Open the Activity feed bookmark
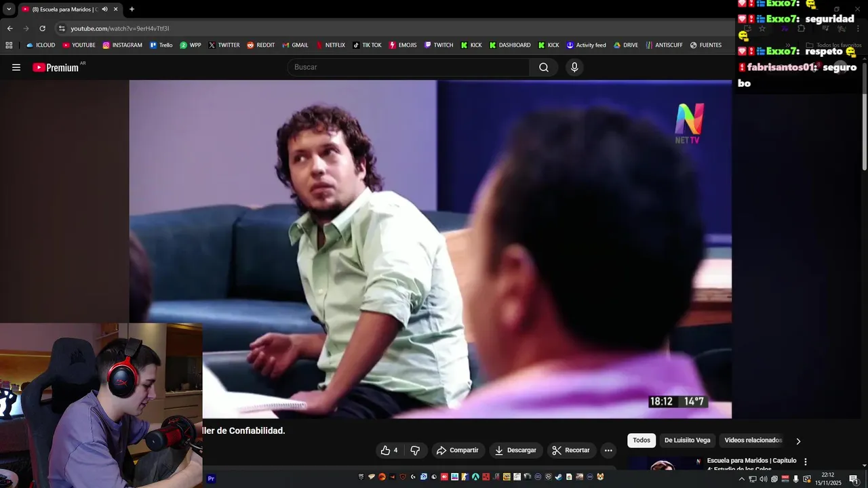 [x=586, y=45]
